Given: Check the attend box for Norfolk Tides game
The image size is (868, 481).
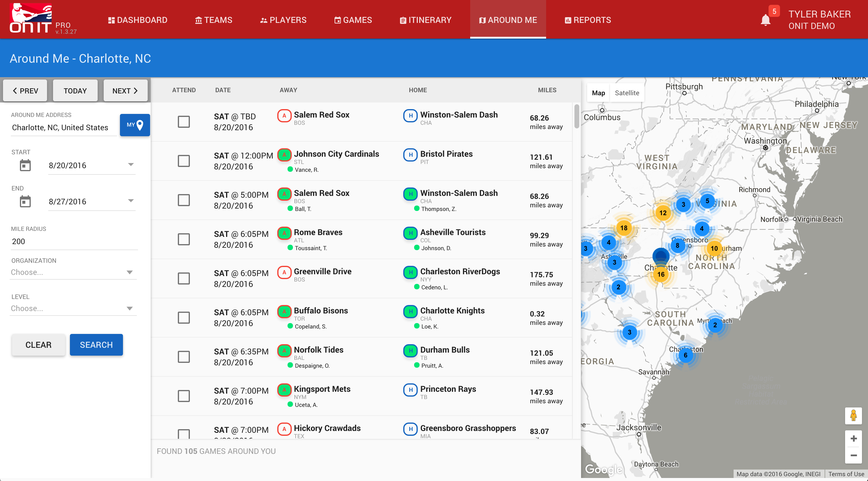Looking at the screenshot, I should click(184, 356).
